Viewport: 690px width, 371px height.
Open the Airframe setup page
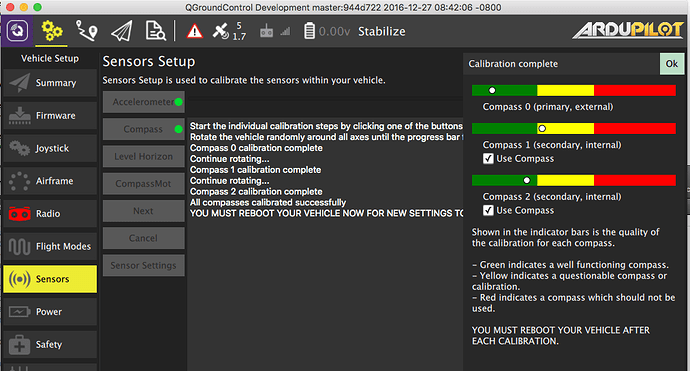click(x=50, y=181)
